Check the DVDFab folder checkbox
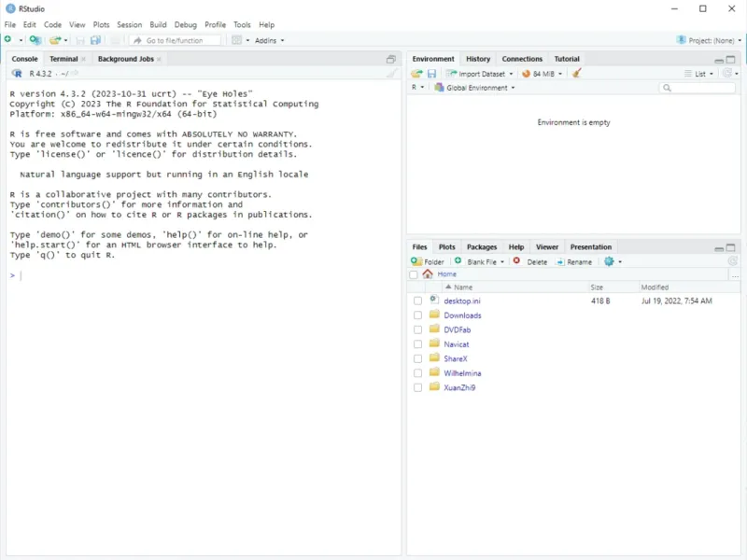The height and width of the screenshot is (560, 747). click(417, 329)
